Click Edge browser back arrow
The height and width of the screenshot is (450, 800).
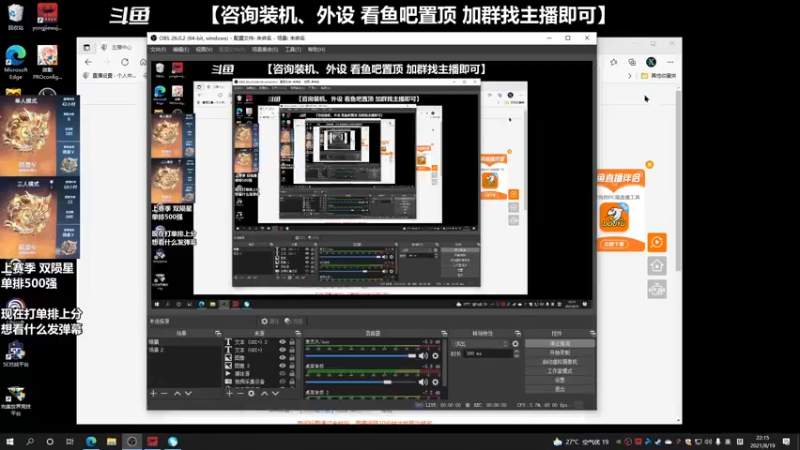(x=88, y=62)
